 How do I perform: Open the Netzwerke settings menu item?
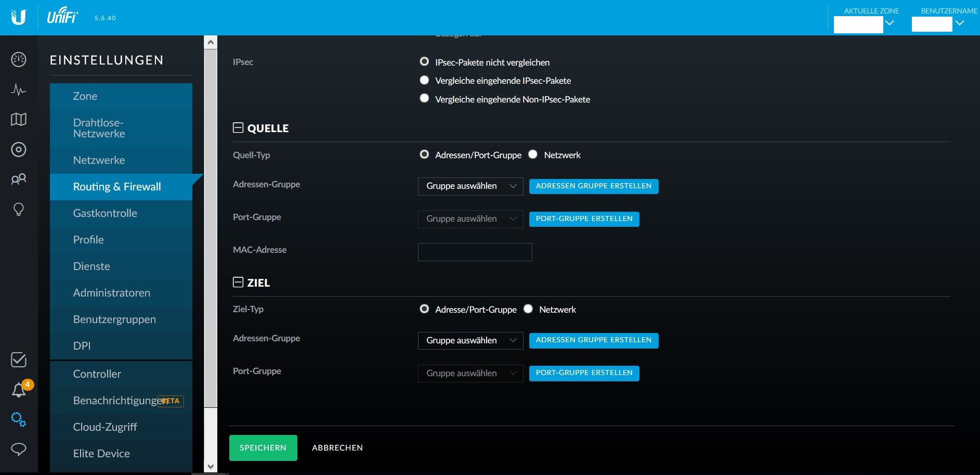point(99,160)
